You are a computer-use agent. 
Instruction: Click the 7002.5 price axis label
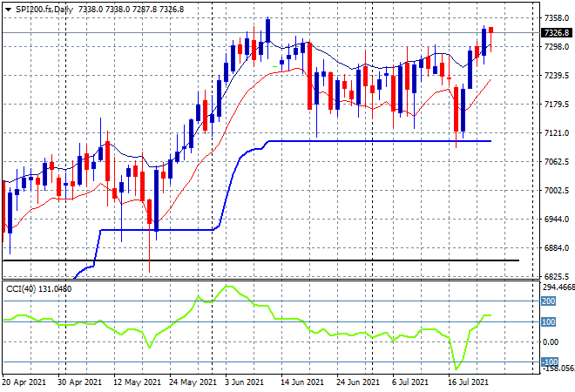[x=557, y=191]
